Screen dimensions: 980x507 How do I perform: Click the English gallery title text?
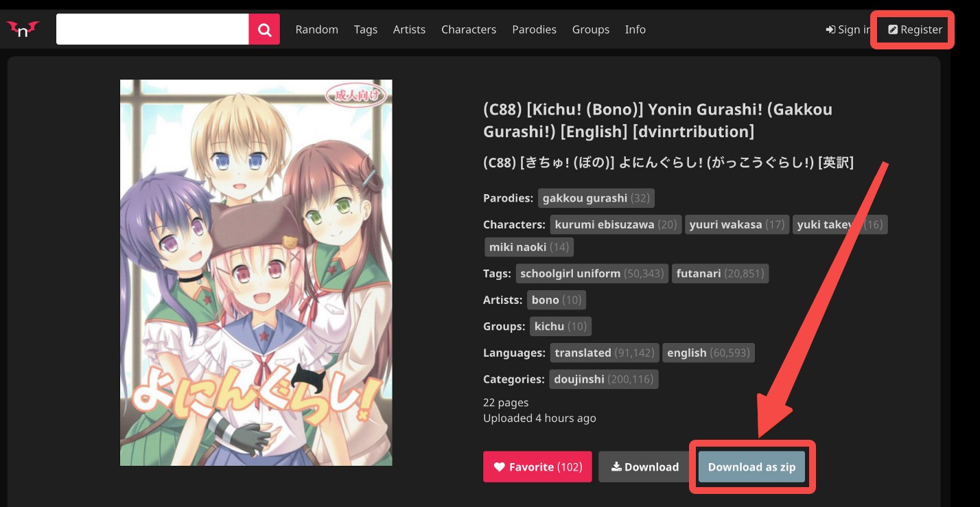click(657, 120)
